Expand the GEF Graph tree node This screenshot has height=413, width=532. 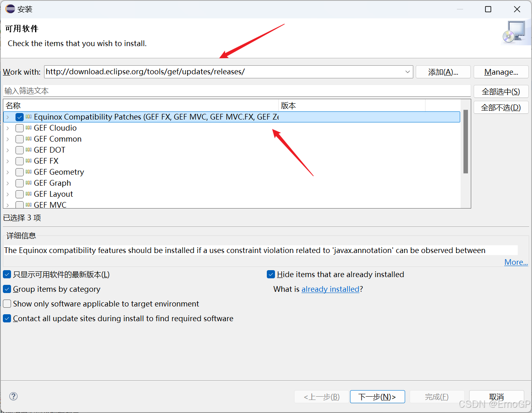click(8, 183)
